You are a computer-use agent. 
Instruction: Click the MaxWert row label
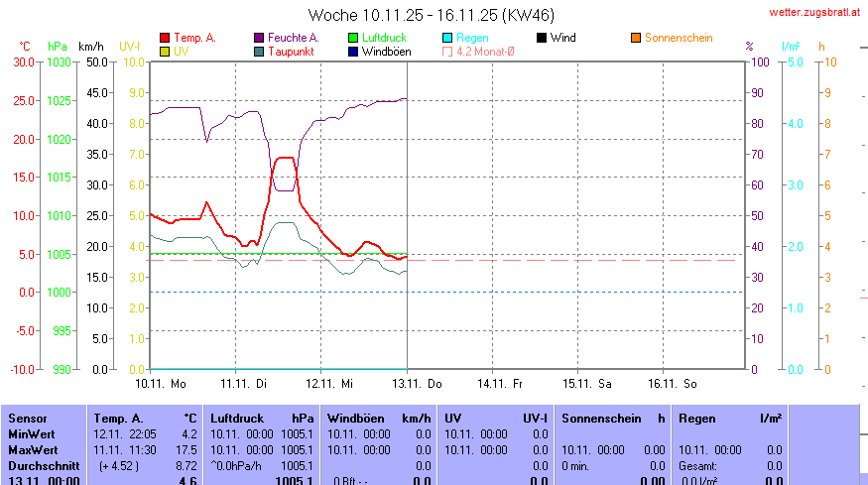[32, 449]
